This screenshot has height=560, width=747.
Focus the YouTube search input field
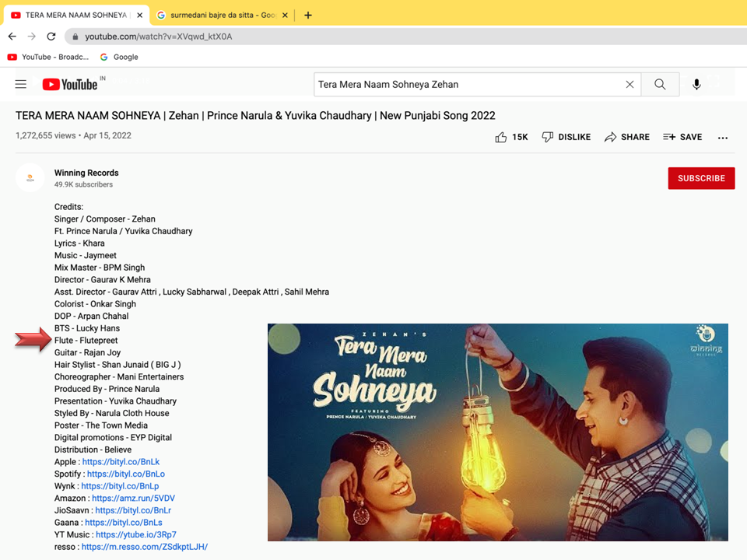pyautogui.click(x=465, y=84)
